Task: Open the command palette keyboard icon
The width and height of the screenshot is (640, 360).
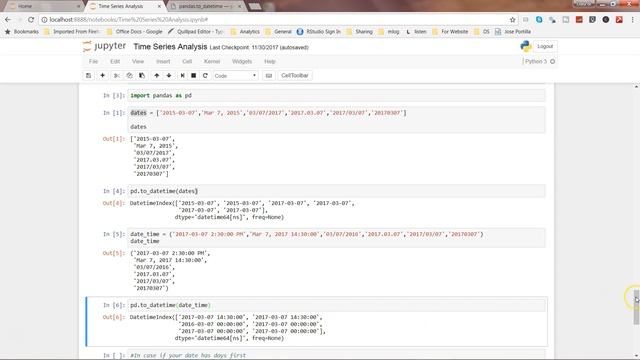Action: pos(269,76)
